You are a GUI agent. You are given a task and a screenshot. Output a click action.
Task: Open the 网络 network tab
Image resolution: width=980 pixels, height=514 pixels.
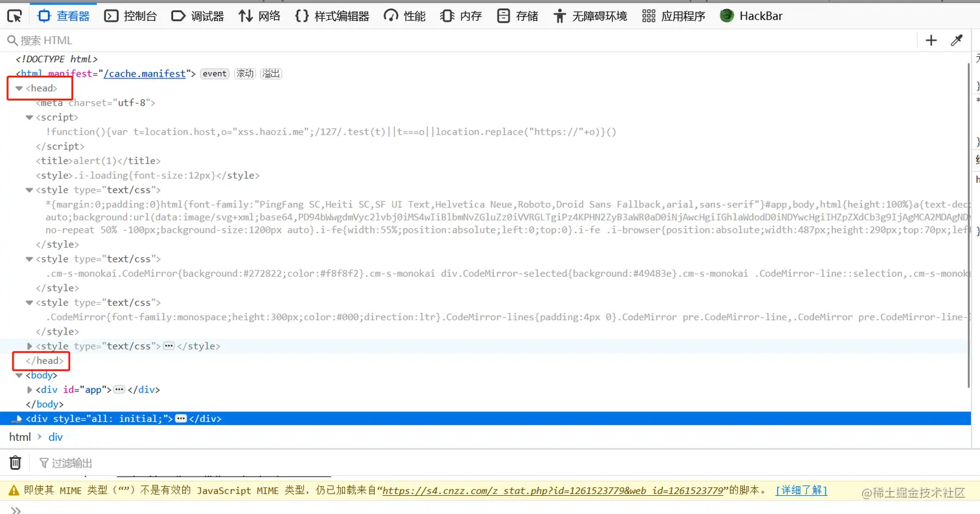(x=259, y=16)
